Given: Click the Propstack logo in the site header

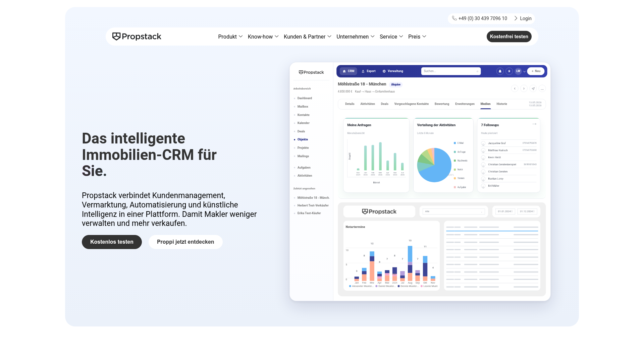Looking at the screenshot, I should coord(137,37).
